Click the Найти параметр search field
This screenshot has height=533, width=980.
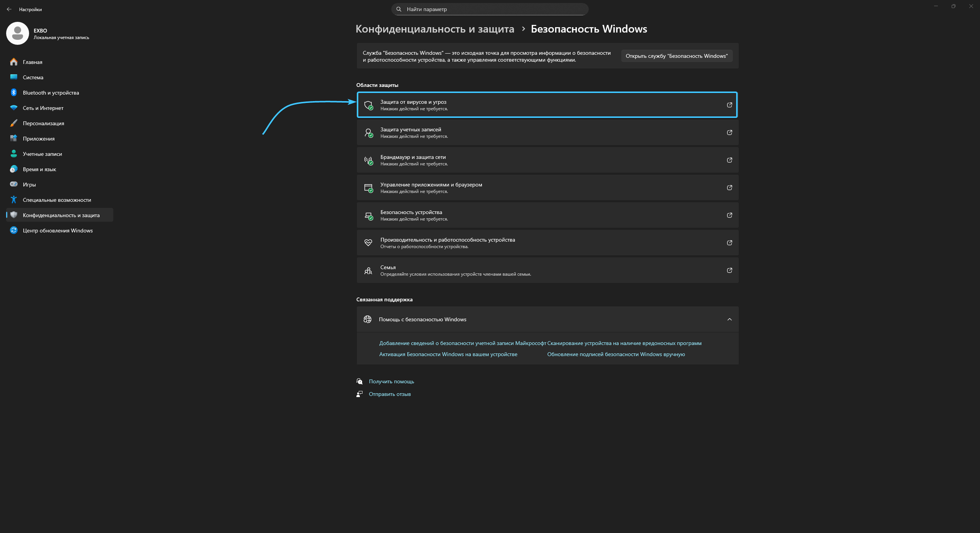[x=490, y=9]
